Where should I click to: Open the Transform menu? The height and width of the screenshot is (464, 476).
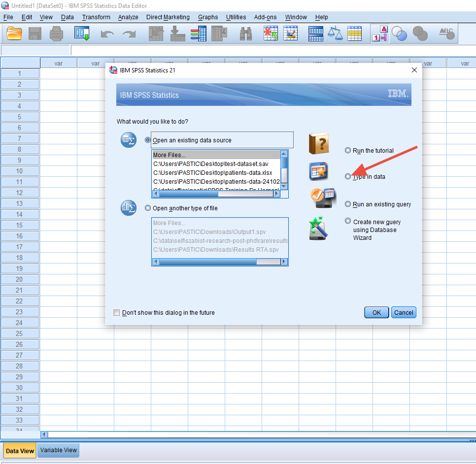[x=96, y=17]
